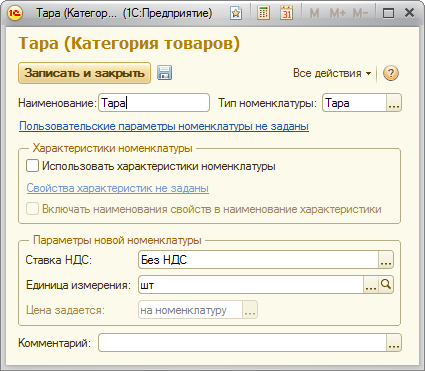Viewport: 425px width, 371px height.
Task: Open Комментарий editor with ellipsis button
Action: (394, 343)
